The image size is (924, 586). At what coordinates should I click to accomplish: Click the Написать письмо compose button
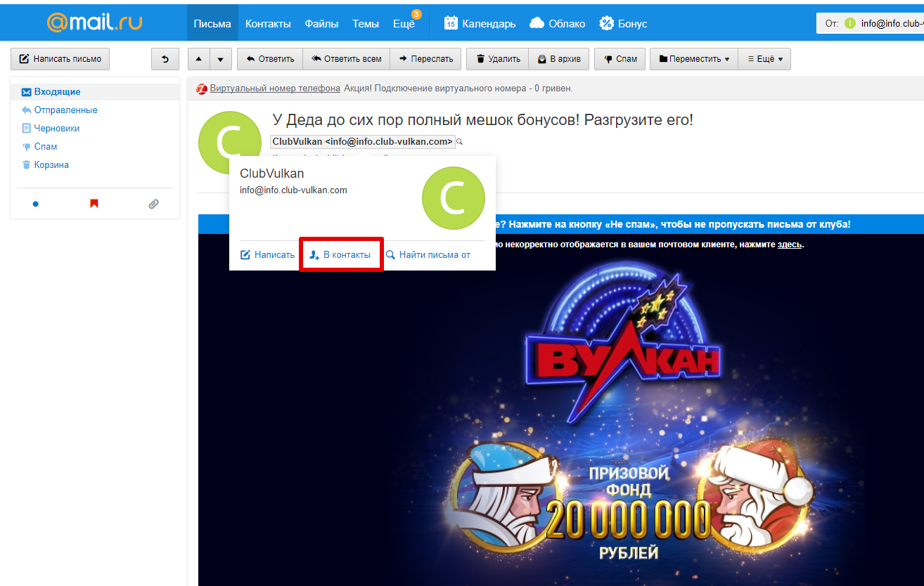pyautogui.click(x=60, y=59)
